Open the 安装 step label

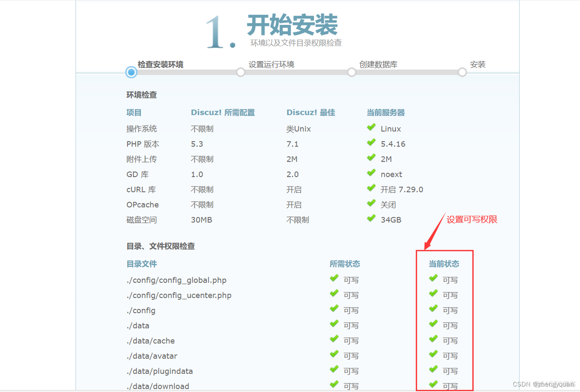(x=478, y=64)
